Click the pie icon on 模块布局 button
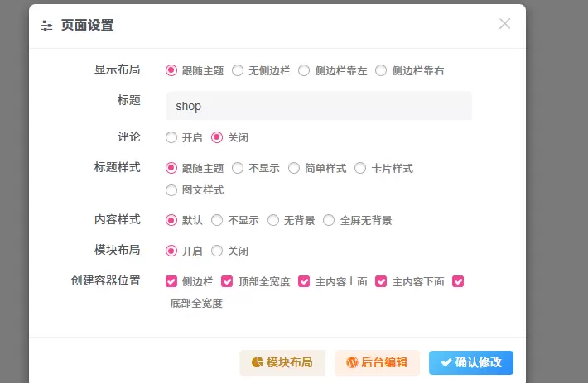Image resolution: width=588 pixels, height=383 pixels. 258,362
